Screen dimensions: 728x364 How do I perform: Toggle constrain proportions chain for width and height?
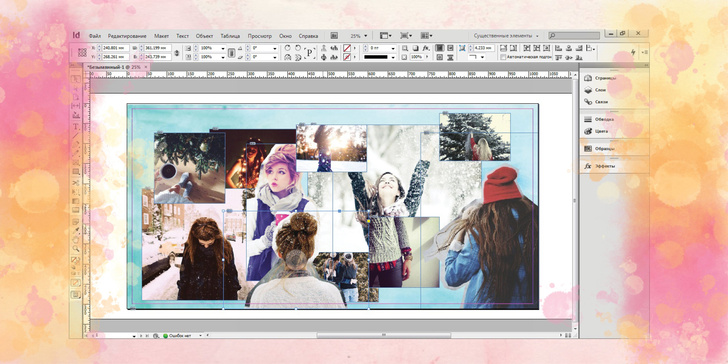[177, 52]
